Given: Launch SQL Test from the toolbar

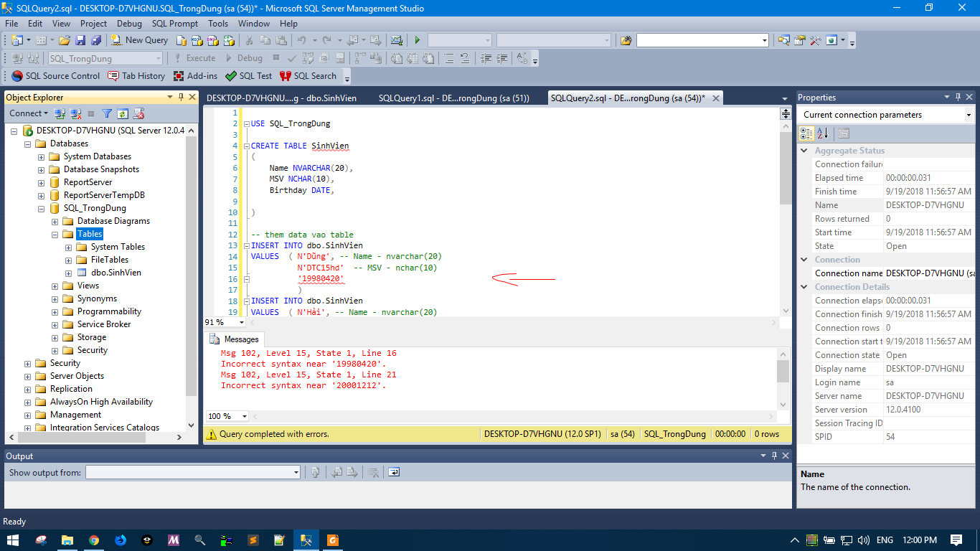Looking at the screenshot, I should pyautogui.click(x=249, y=76).
